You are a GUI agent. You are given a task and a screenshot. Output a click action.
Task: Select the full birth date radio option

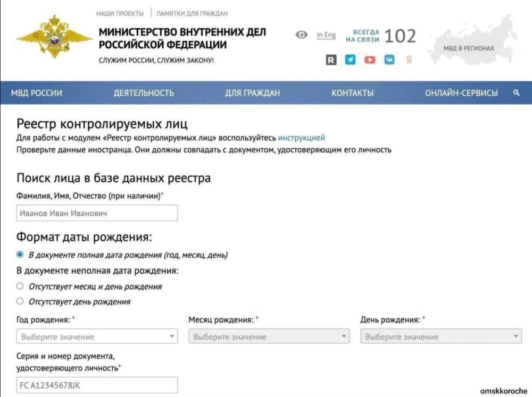(20, 255)
